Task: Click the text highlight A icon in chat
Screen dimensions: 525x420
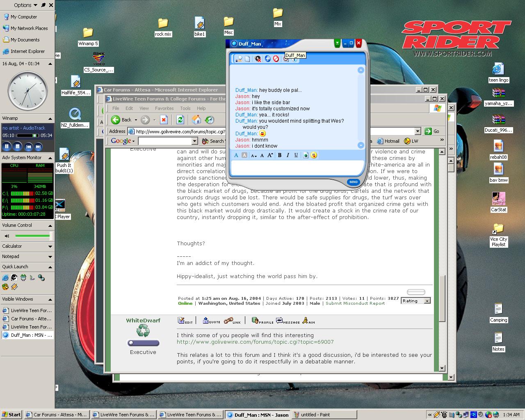Action: (x=244, y=155)
